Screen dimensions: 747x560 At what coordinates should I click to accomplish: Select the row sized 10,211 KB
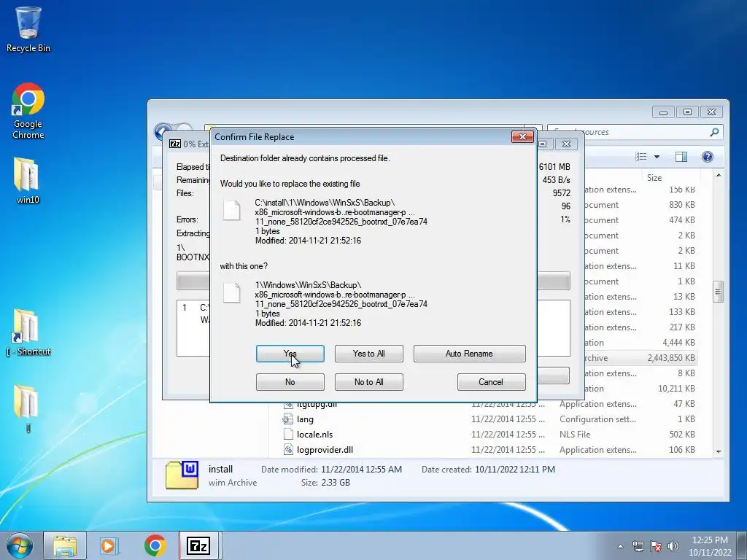point(640,389)
